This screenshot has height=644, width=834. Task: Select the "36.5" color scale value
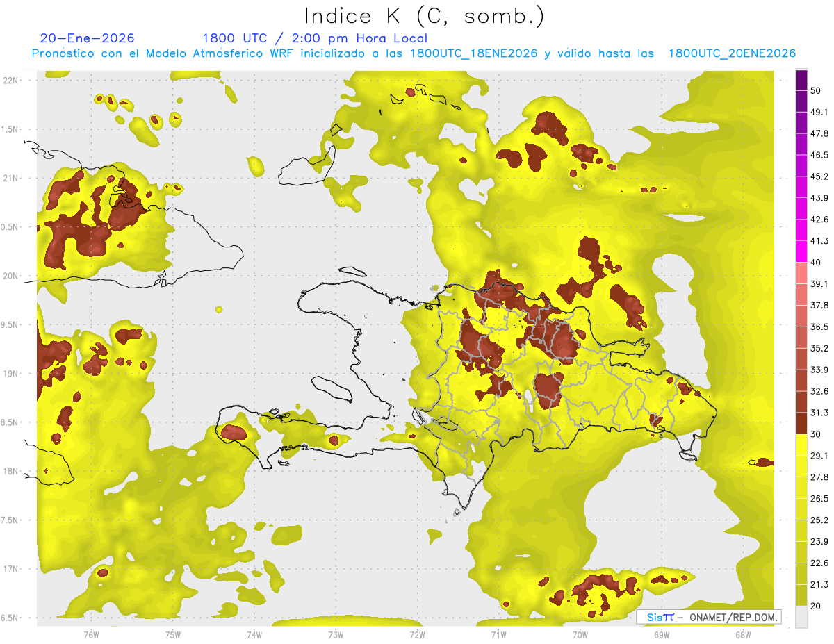click(819, 327)
